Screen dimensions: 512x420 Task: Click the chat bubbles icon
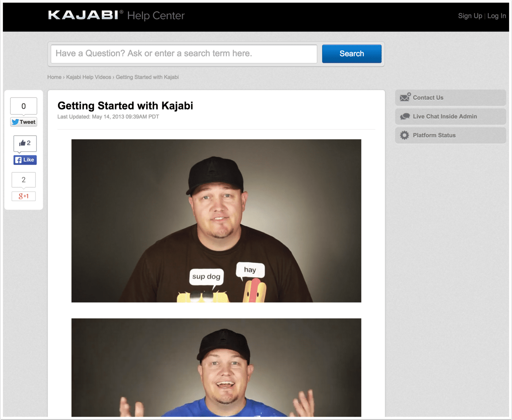pyautogui.click(x=405, y=117)
